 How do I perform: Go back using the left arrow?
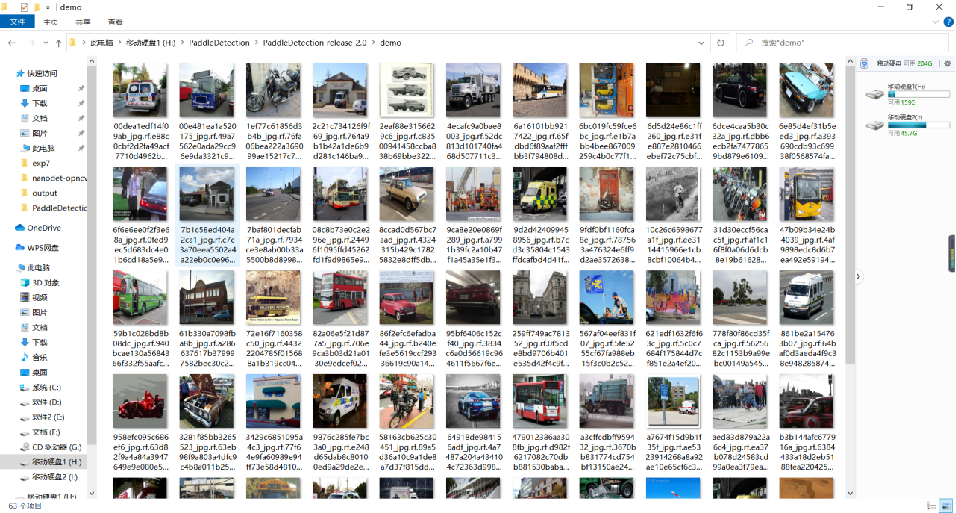tap(12, 43)
